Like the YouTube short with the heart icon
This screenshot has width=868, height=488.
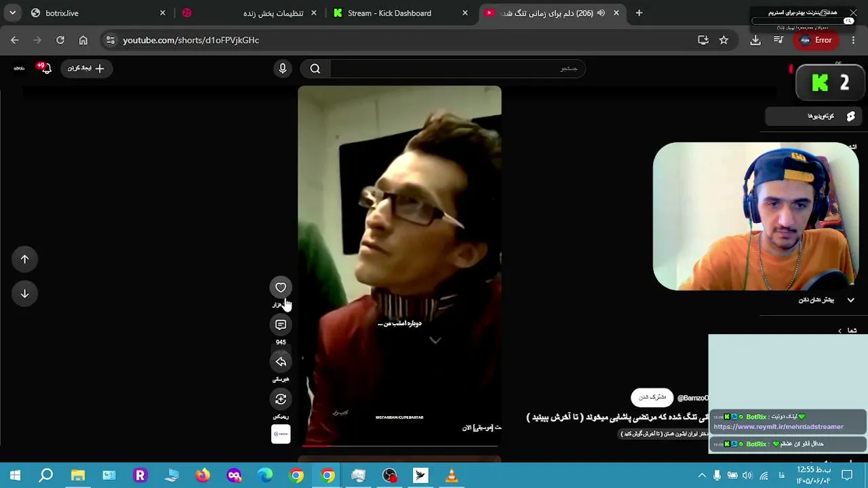[281, 287]
